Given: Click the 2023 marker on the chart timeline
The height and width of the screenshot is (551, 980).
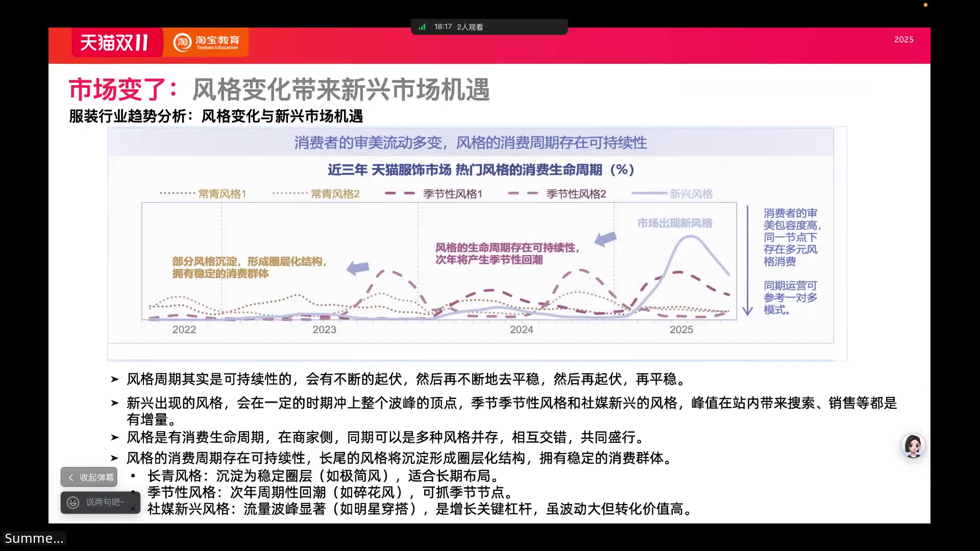Looking at the screenshot, I should point(324,330).
